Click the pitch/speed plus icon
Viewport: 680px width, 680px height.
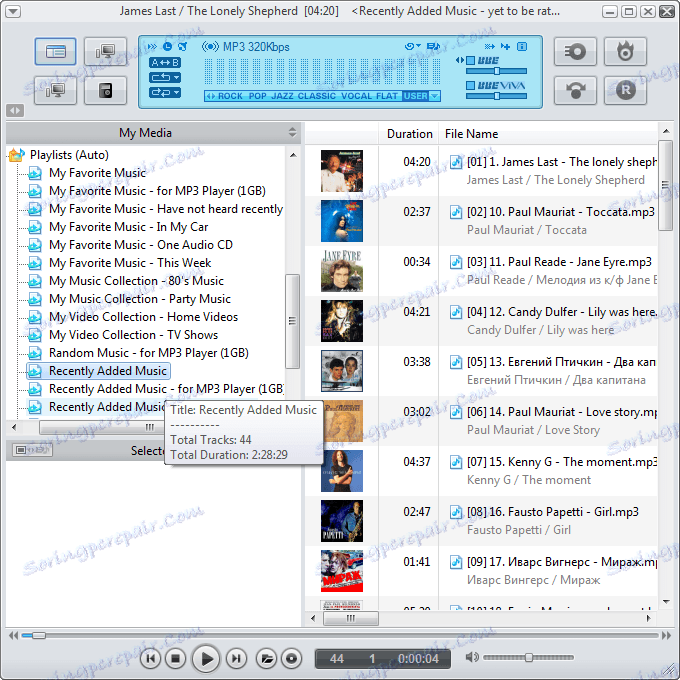coord(506,46)
